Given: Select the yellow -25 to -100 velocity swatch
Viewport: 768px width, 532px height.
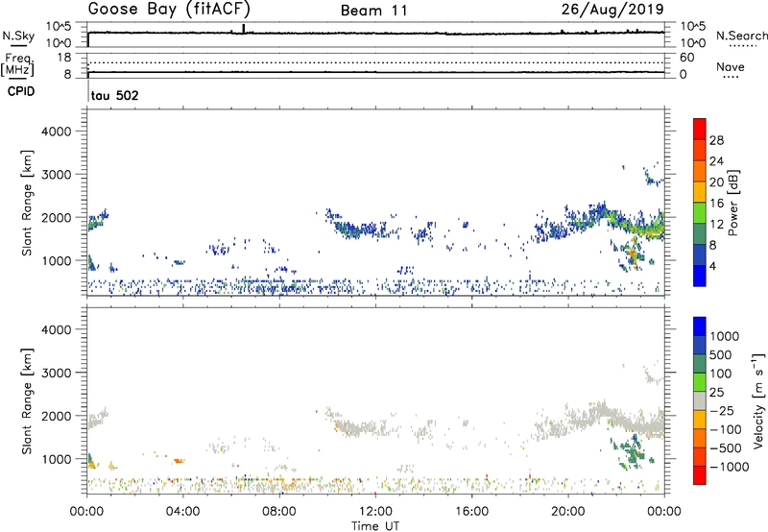Looking at the screenshot, I should tap(700, 420).
